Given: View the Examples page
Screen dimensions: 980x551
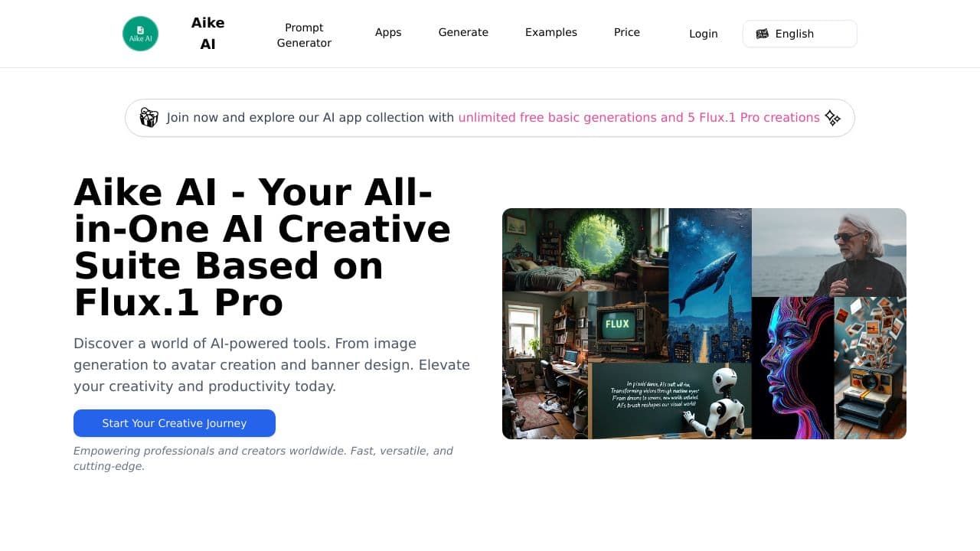Looking at the screenshot, I should tap(551, 32).
